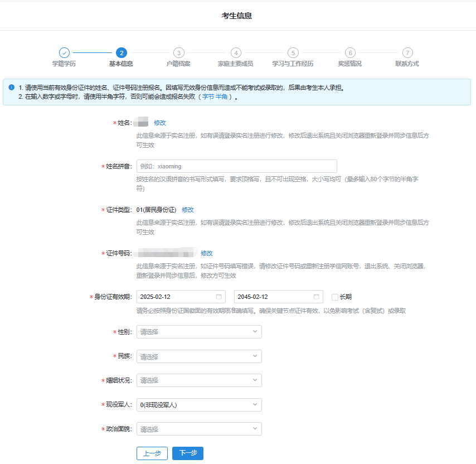476x464 pixels.
Task: Open the 性别 dropdown
Action: pyautogui.click(x=199, y=332)
